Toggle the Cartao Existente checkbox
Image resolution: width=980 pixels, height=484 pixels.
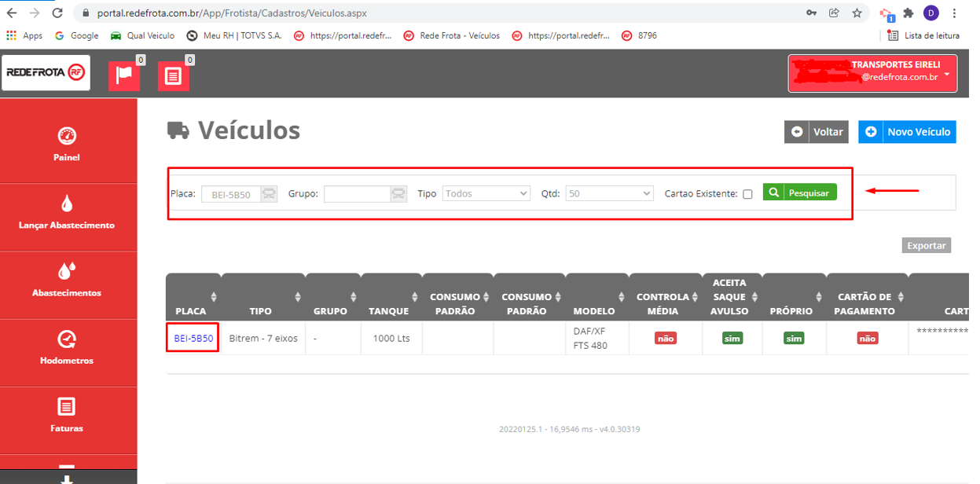pyautogui.click(x=747, y=194)
